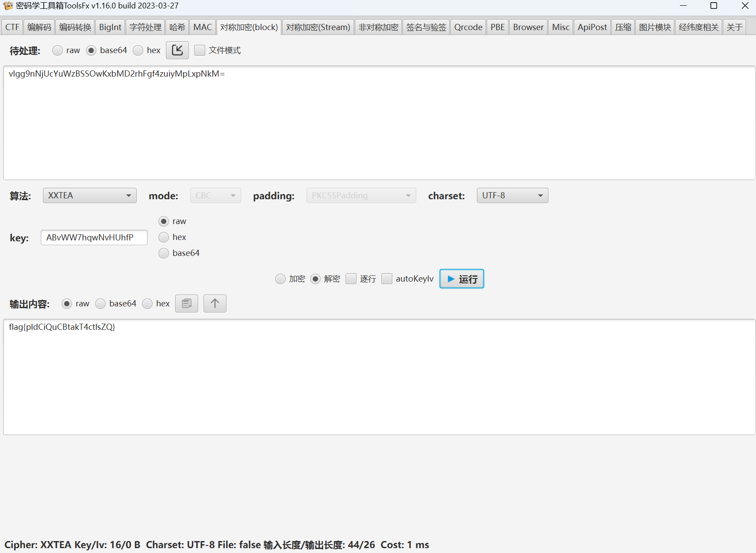Toggle the autoKeyIv checkbox
Image resolution: width=756 pixels, height=553 pixels.
pos(387,279)
